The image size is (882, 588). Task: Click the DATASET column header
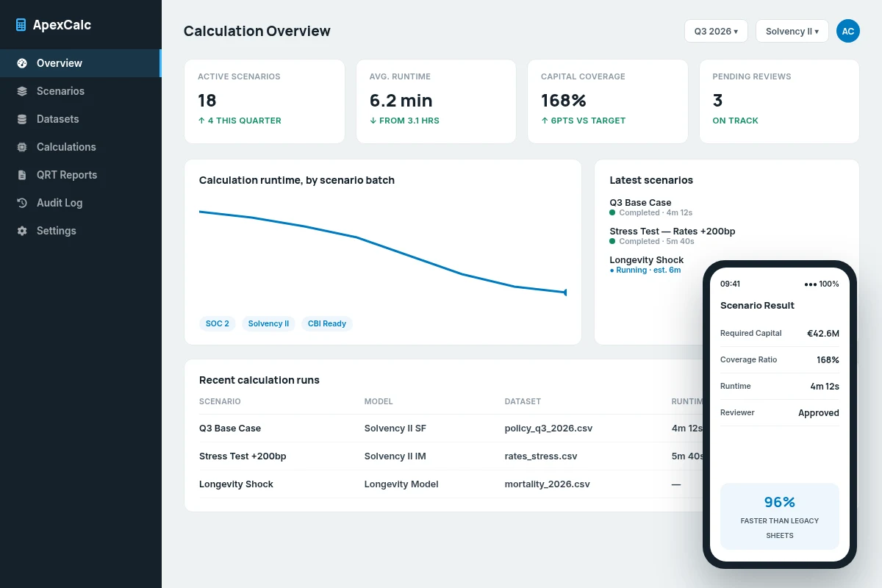coord(523,401)
